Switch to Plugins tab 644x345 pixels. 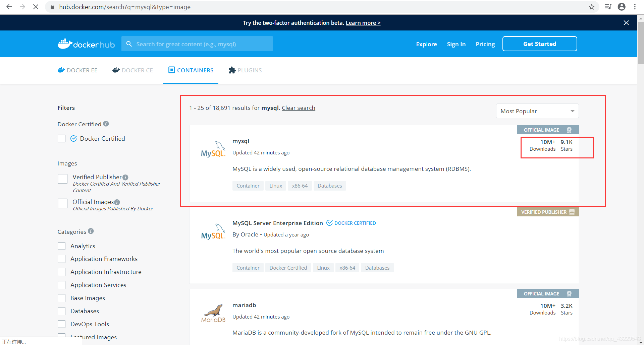tap(245, 70)
